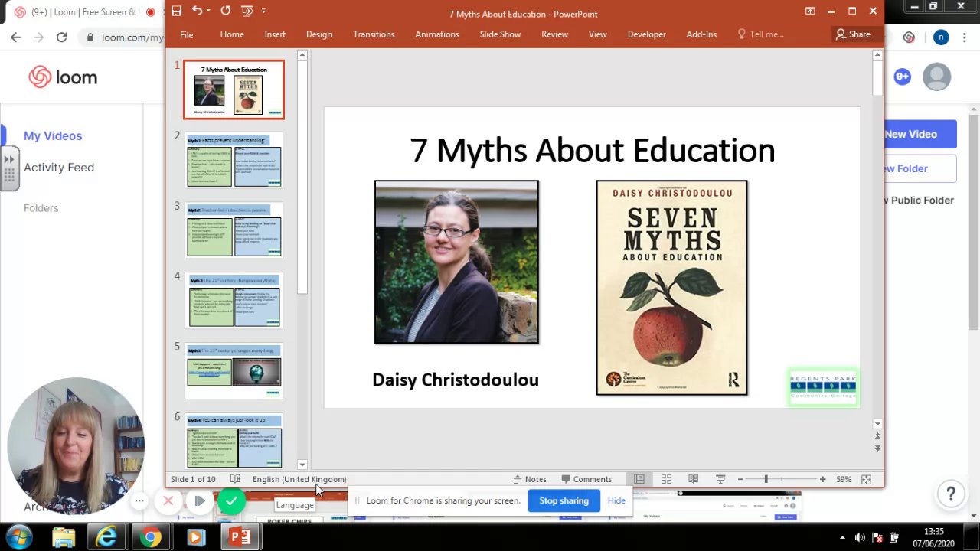The width and height of the screenshot is (980, 551).
Task: Click the zoom in plus button
Action: pyautogui.click(x=822, y=479)
